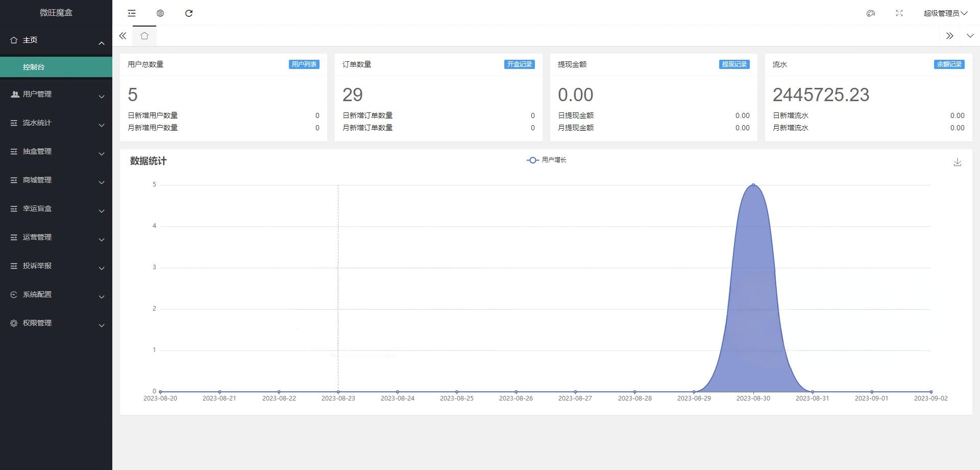Image resolution: width=980 pixels, height=470 pixels.
Task: Click the 商城管理 list icon
Action: [14, 180]
